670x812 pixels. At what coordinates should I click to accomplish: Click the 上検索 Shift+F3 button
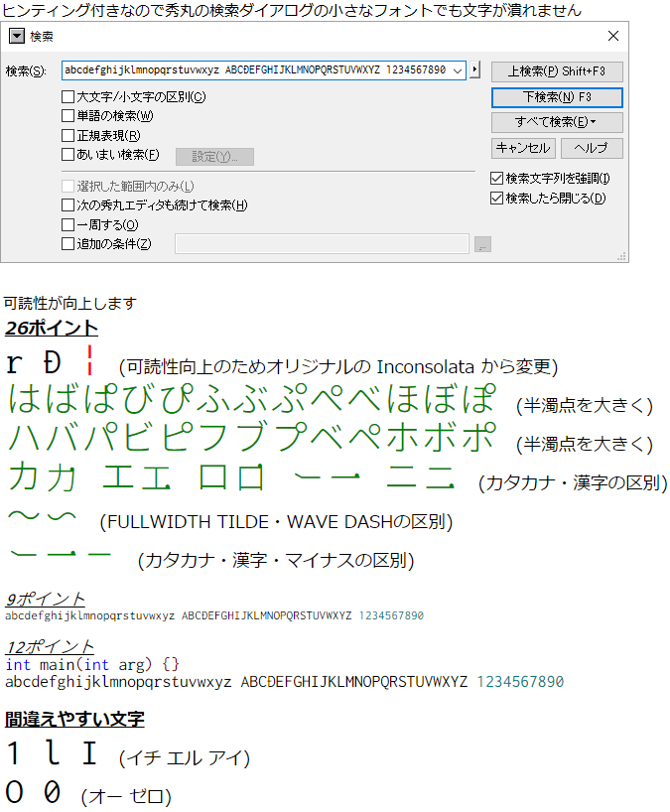[557, 71]
